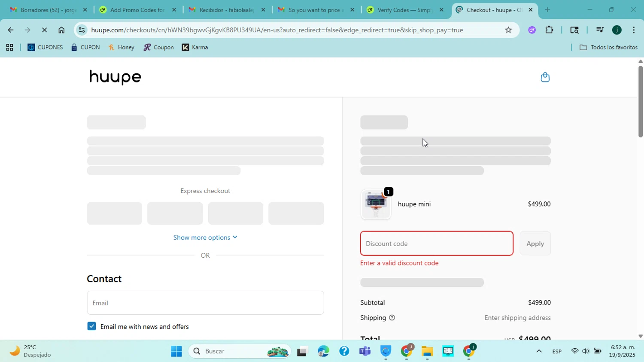Open the shopping bag cart icon

point(545,77)
